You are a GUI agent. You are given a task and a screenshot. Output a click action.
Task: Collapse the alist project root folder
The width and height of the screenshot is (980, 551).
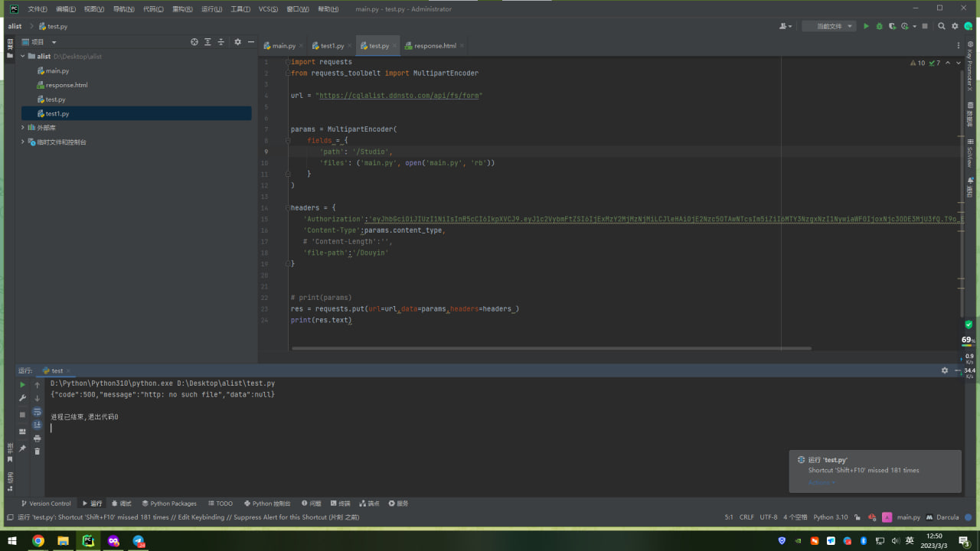click(23, 57)
